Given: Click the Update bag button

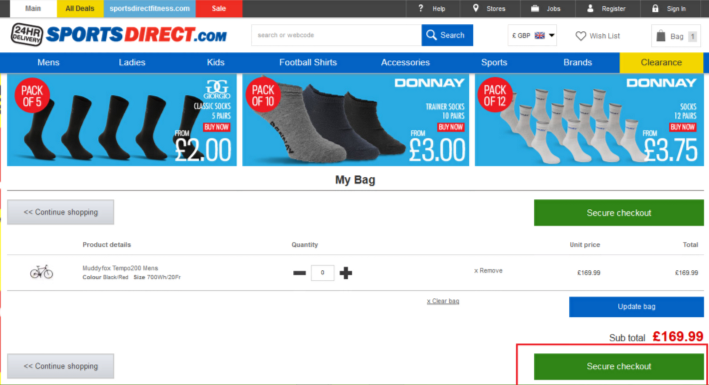Looking at the screenshot, I should click(x=636, y=307).
